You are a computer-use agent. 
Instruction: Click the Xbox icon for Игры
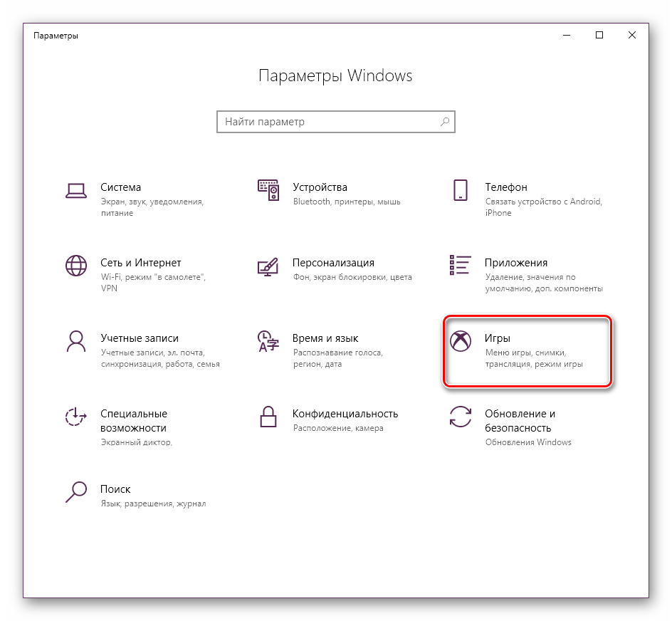(x=460, y=341)
